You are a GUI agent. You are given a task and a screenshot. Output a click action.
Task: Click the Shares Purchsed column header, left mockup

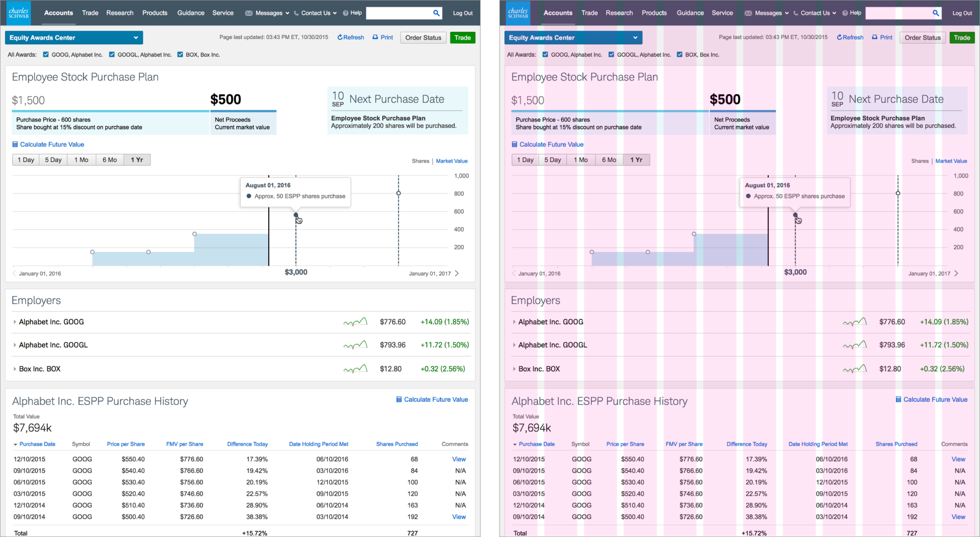397,444
